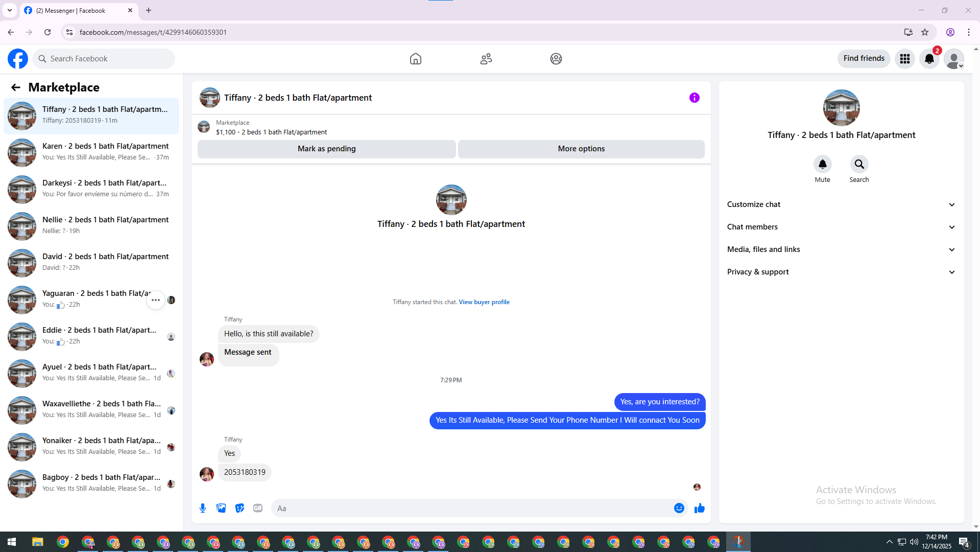
Task: Open the Home feed icon
Action: click(416, 59)
